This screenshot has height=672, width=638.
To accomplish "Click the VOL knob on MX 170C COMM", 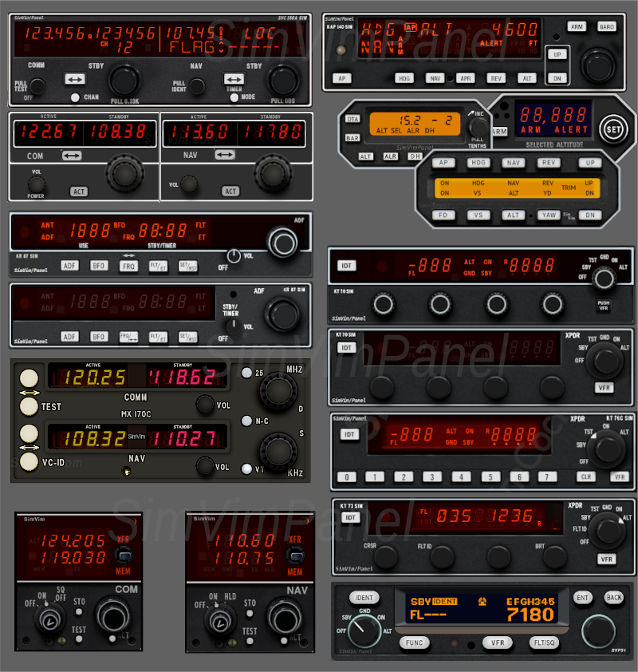I will click(x=205, y=405).
